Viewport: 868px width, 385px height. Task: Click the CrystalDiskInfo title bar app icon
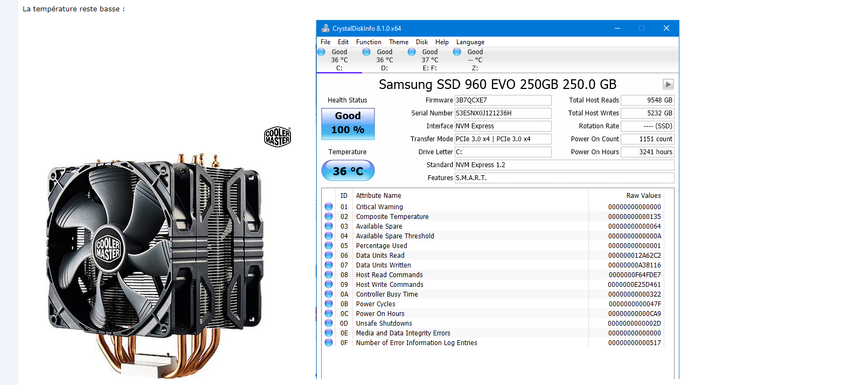click(x=325, y=29)
